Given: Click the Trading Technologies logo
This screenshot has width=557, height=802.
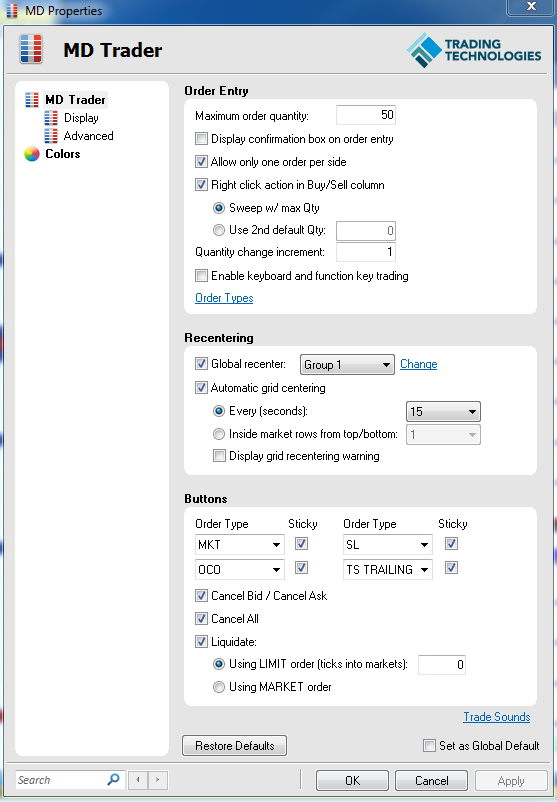Looking at the screenshot, I should (474, 50).
